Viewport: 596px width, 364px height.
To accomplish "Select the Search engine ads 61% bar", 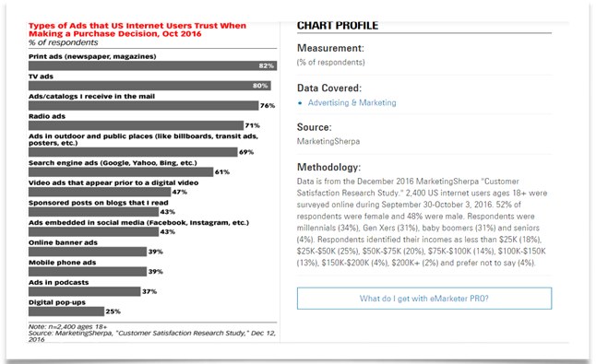I will [x=121, y=172].
